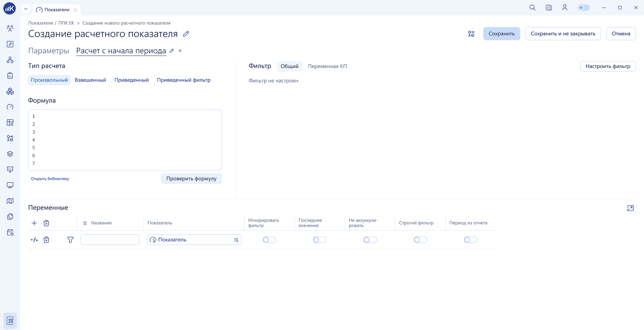
Task: Rename the 'Расчет с начала периода' tab with its pencil icon
Action: tap(172, 51)
